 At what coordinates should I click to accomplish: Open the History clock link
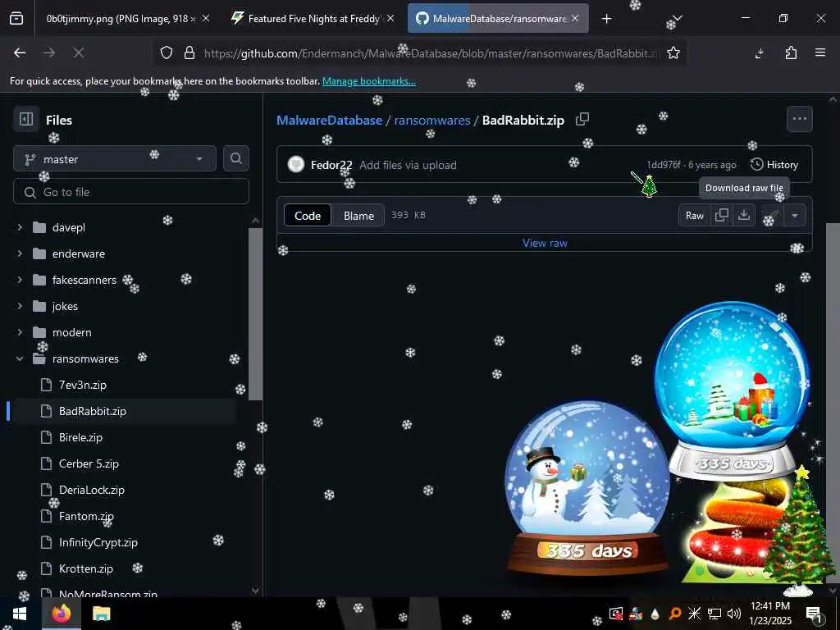774,164
